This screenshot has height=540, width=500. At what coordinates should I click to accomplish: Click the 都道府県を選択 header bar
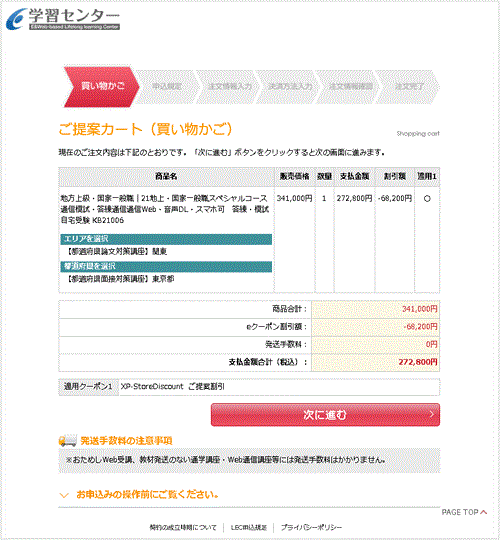click(x=166, y=267)
